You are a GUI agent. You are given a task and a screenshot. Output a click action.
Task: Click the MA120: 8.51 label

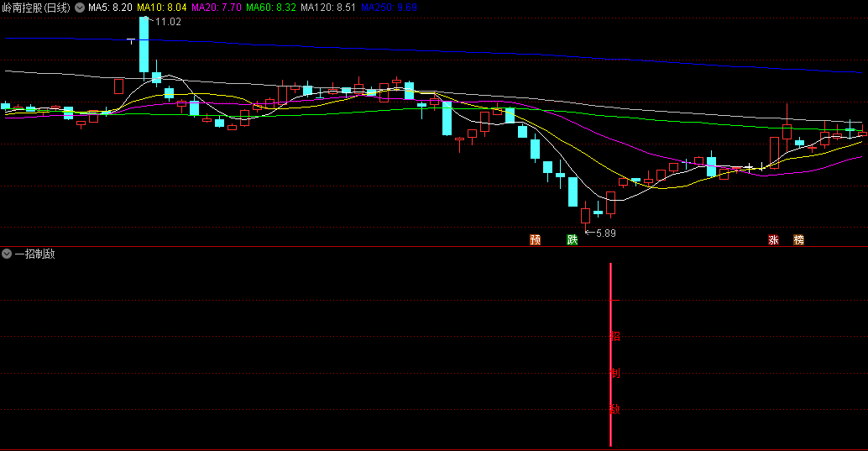click(x=328, y=8)
